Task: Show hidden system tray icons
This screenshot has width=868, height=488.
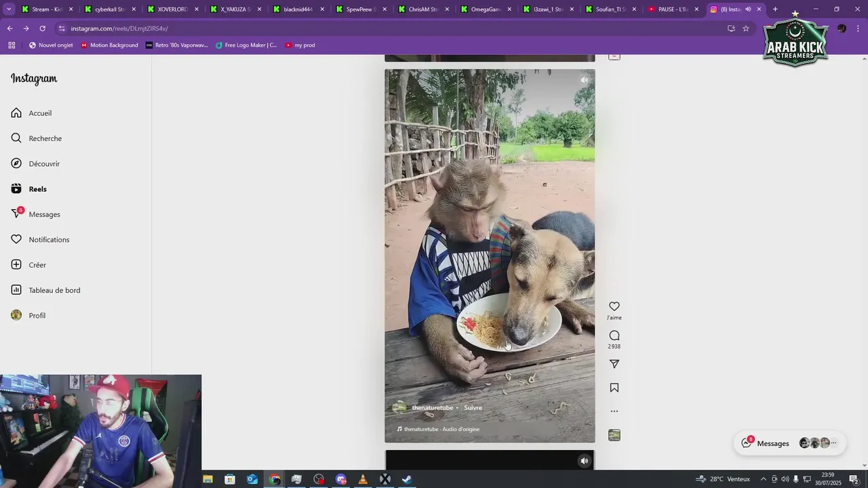Action: click(764, 479)
